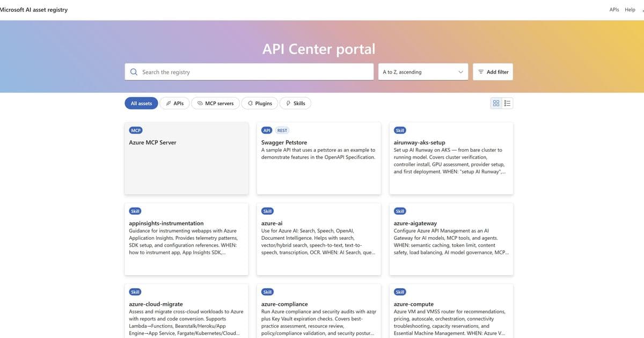Click the REST badge on Swagger Petstore
The image size is (644, 338).
click(x=282, y=130)
